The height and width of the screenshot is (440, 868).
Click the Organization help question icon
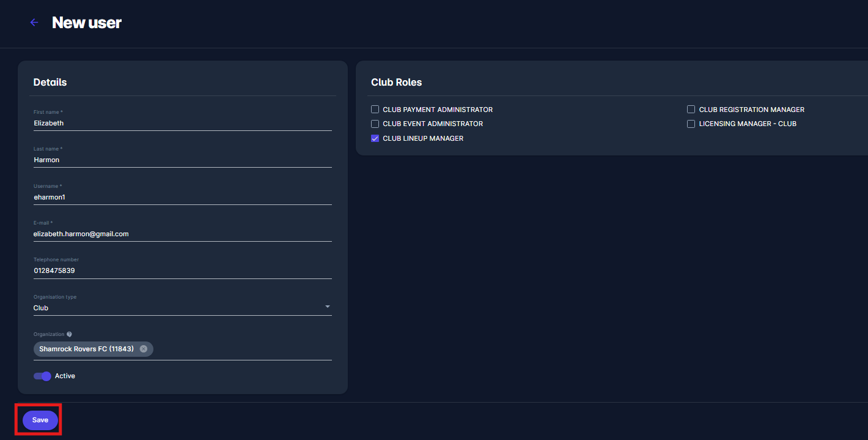(x=69, y=334)
